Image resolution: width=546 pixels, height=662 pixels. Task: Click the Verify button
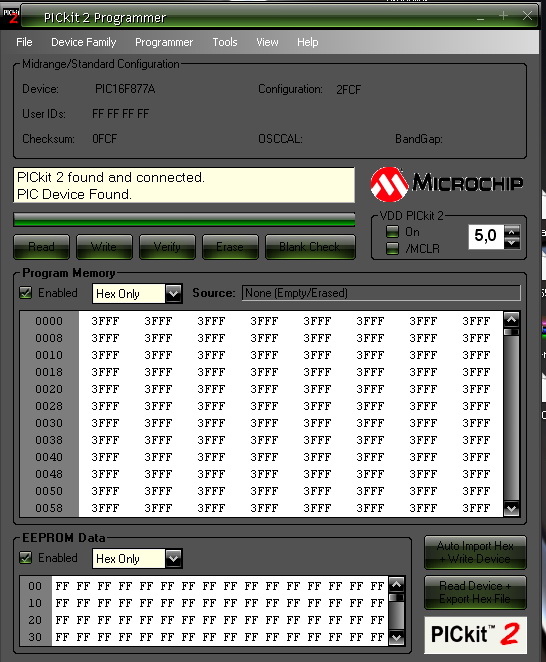tap(167, 247)
